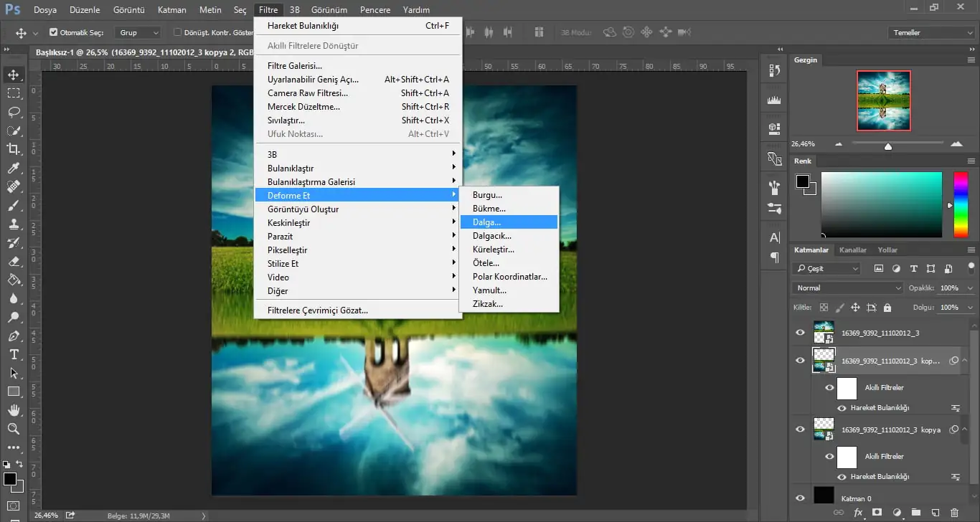
Task: Select the Horizontal Type tool
Action: click(x=14, y=354)
